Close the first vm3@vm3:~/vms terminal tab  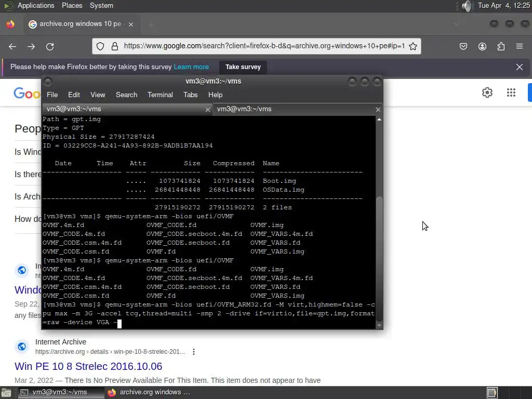208,110
